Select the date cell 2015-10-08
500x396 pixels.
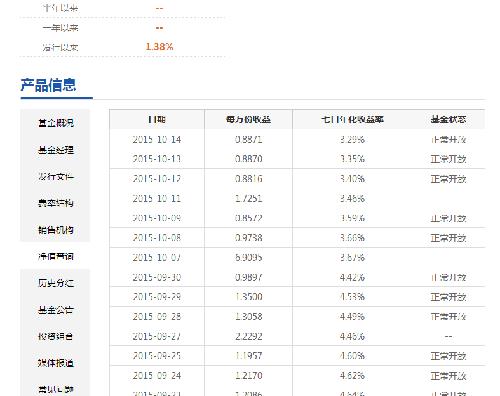(157, 238)
